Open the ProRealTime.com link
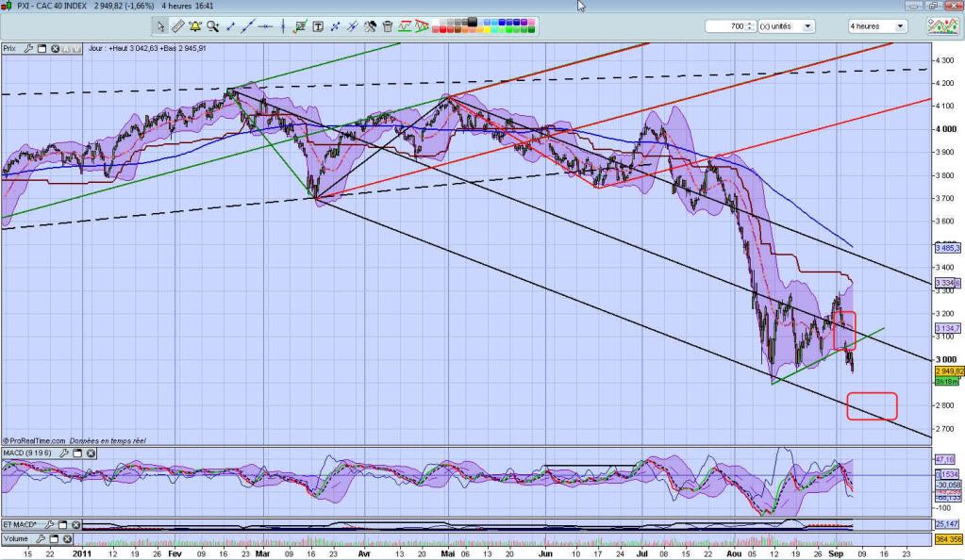Screen dimensions: 965x560 (34, 440)
